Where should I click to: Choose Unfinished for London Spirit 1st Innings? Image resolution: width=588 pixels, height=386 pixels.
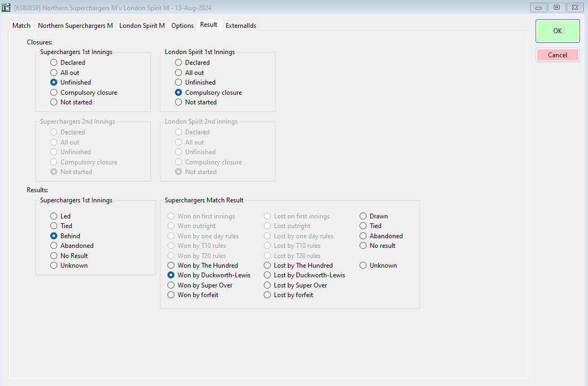(x=195, y=82)
